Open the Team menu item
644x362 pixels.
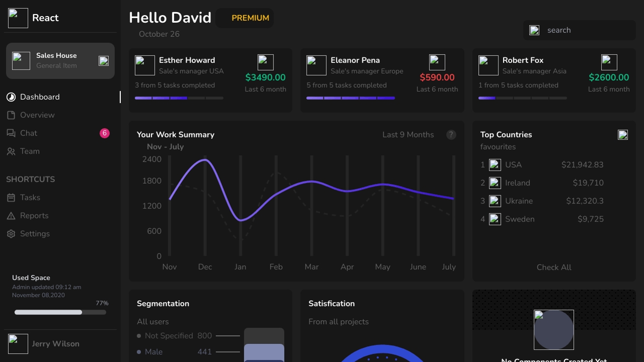click(x=60, y=152)
